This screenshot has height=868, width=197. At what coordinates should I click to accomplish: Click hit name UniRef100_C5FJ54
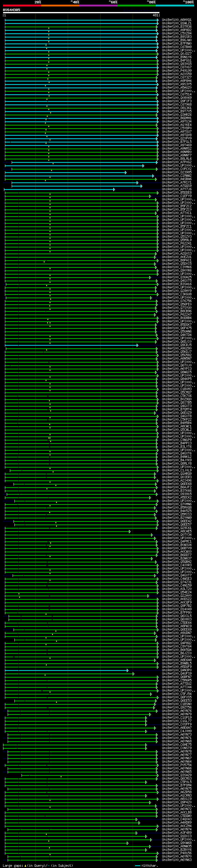pyautogui.click(x=177, y=694)
